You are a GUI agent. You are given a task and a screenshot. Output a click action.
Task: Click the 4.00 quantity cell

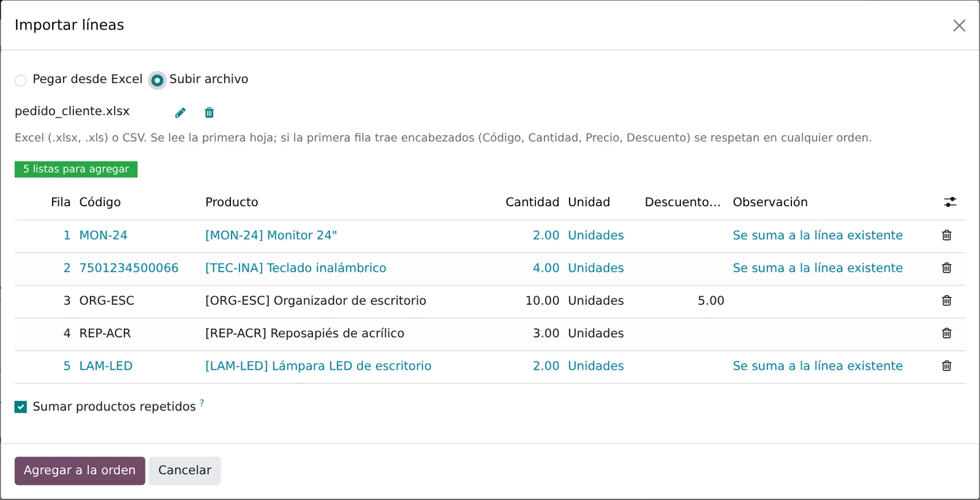[546, 268]
